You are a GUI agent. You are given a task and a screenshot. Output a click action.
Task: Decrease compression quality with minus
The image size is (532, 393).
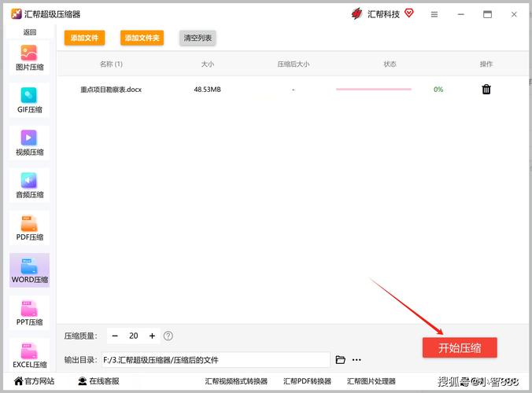(x=115, y=336)
